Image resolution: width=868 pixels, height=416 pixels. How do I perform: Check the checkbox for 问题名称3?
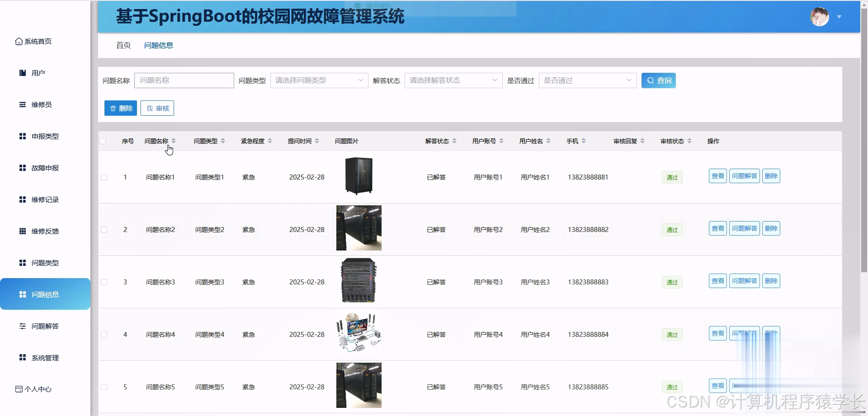(x=104, y=282)
